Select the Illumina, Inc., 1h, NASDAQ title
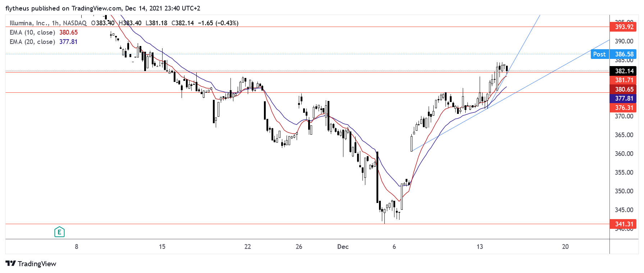The height and width of the screenshot is (273, 644). click(48, 23)
